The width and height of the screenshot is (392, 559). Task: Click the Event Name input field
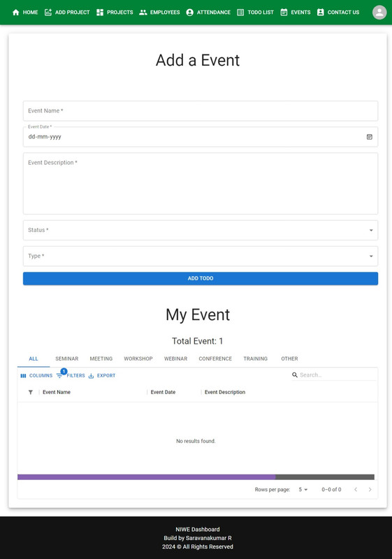[201, 111]
